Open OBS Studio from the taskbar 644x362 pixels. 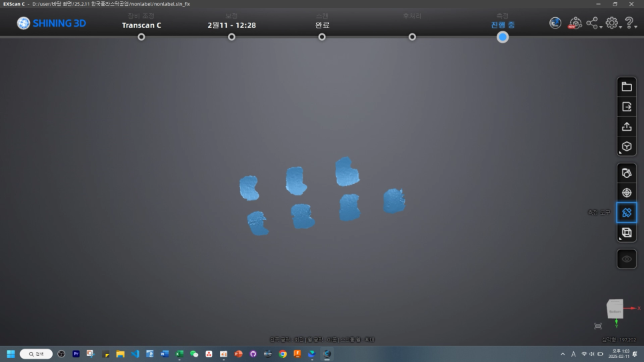pyautogui.click(x=61, y=354)
